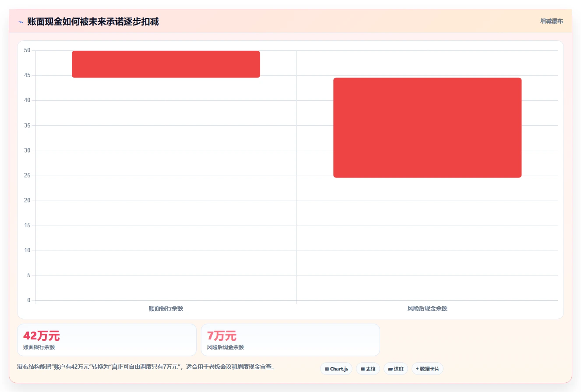The image size is (581, 392).
Task: Click the y-axis value 0
Action: click(x=29, y=300)
